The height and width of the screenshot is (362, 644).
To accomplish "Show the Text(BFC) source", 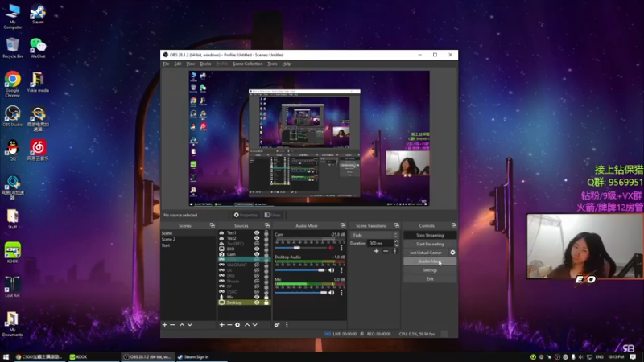I will 257,244.
